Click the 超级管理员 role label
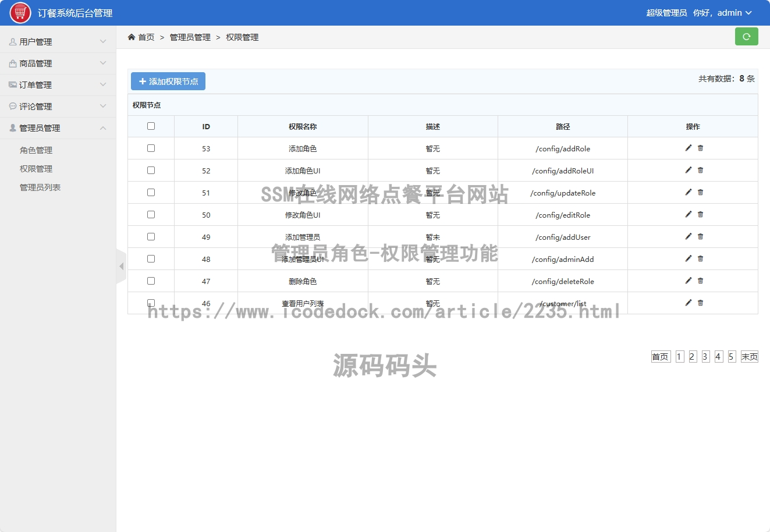Viewport: 770px width, 532px height. (x=666, y=13)
